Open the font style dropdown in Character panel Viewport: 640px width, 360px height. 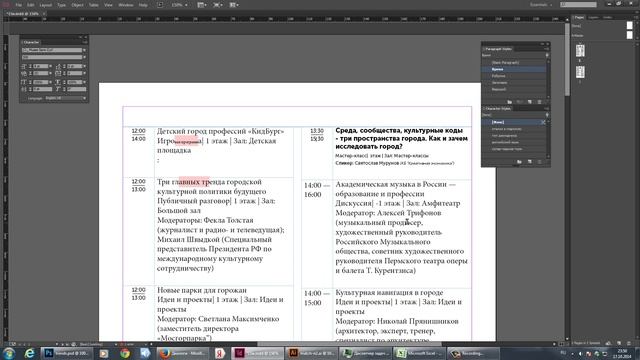tap(84, 58)
